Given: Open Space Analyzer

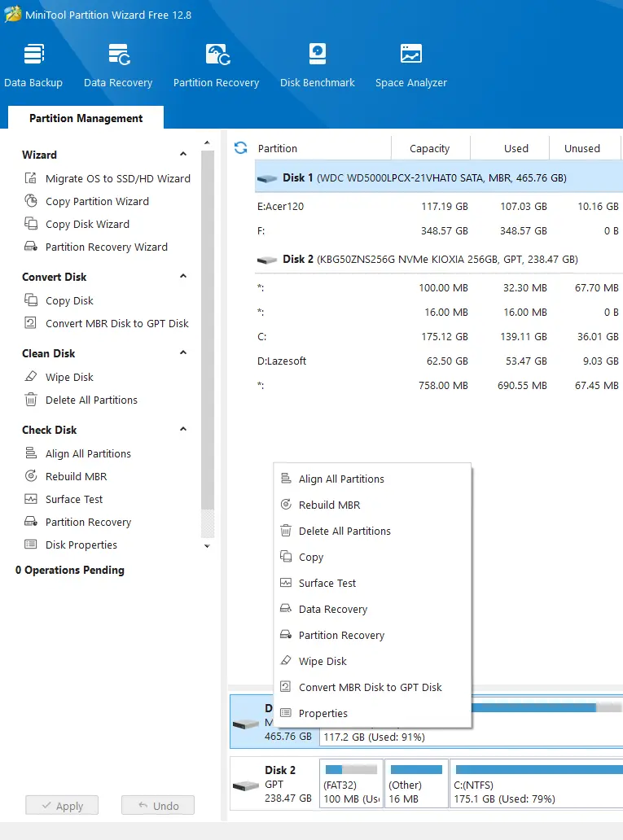Looking at the screenshot, I should [411, 67].
